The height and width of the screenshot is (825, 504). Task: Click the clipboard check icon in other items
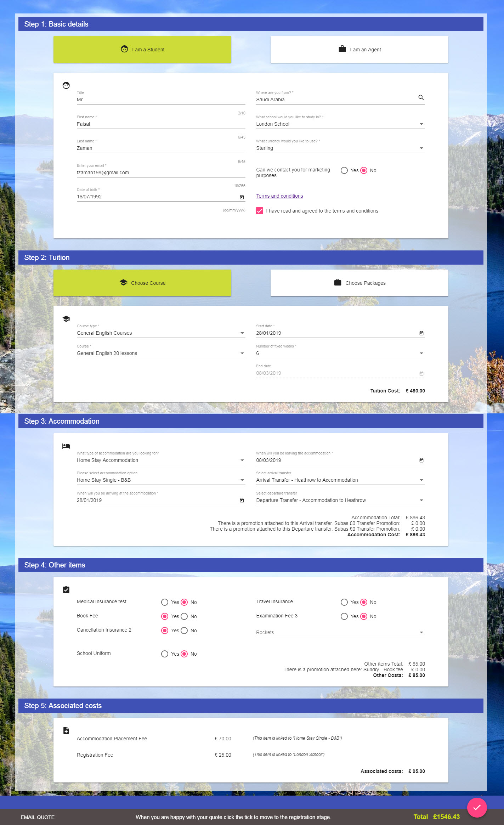[66, 589]
